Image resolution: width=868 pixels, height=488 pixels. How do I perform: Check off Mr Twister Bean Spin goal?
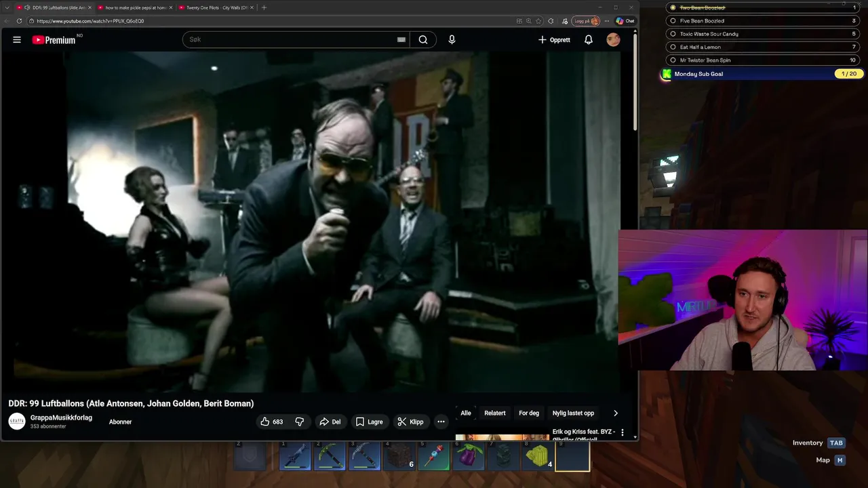click(x=673, y=60)
